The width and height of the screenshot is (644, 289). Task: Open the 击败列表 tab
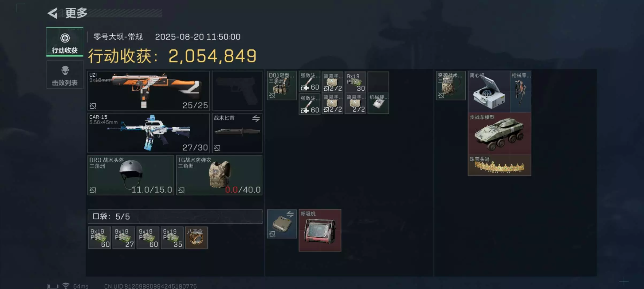click(x=65, y=75)
